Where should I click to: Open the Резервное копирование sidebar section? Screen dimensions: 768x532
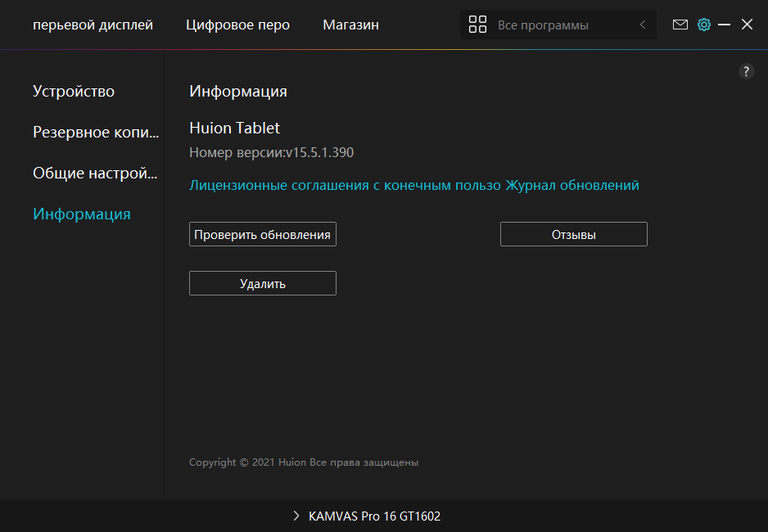click(x=94, y=133)
